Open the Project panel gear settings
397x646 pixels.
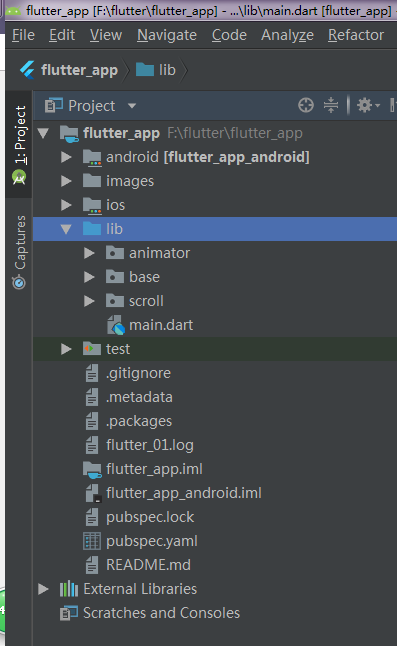[x=368, y=105]
